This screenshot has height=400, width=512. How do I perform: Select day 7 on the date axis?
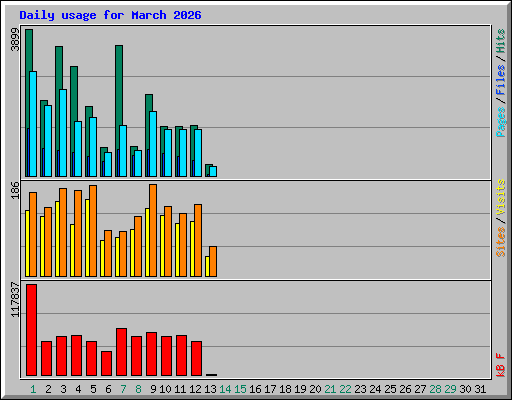123,389
